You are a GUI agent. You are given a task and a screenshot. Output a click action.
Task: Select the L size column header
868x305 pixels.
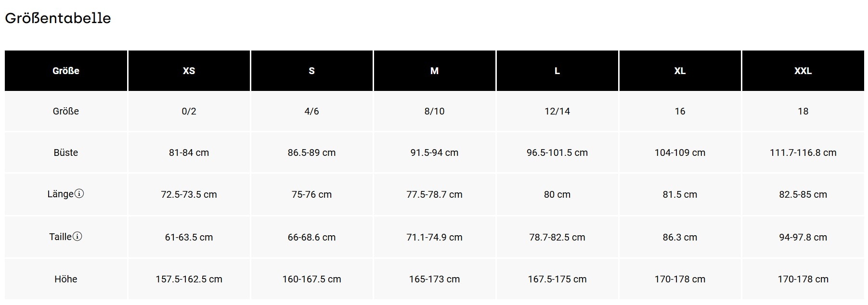click(557, 71)
